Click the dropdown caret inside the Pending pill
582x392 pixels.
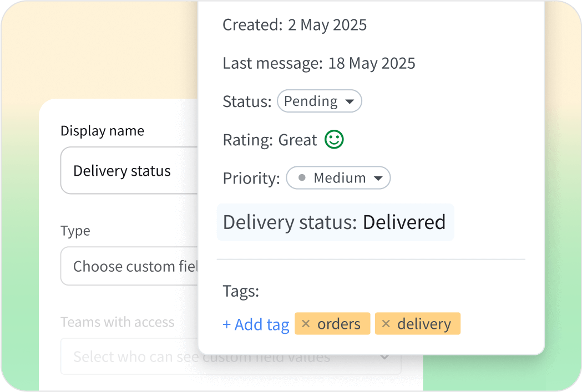pos(351,101)
